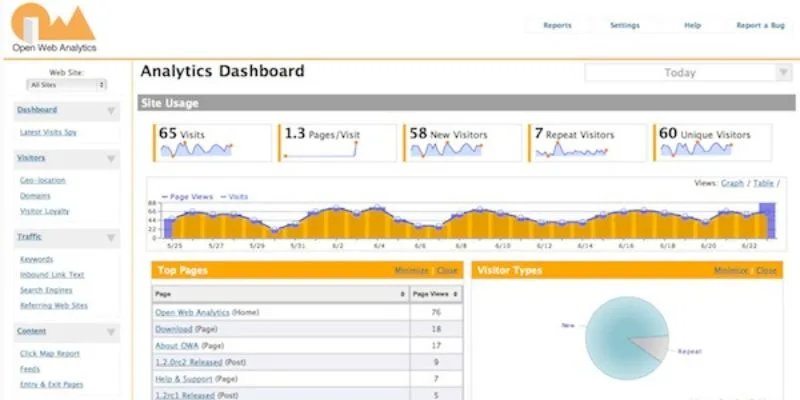Click the page views value 17
This screenshot has width=800, height=400.
(436, 345)
